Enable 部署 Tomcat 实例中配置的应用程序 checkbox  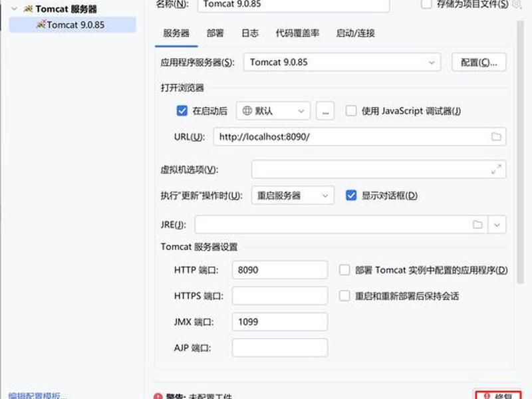click(344, 270)
